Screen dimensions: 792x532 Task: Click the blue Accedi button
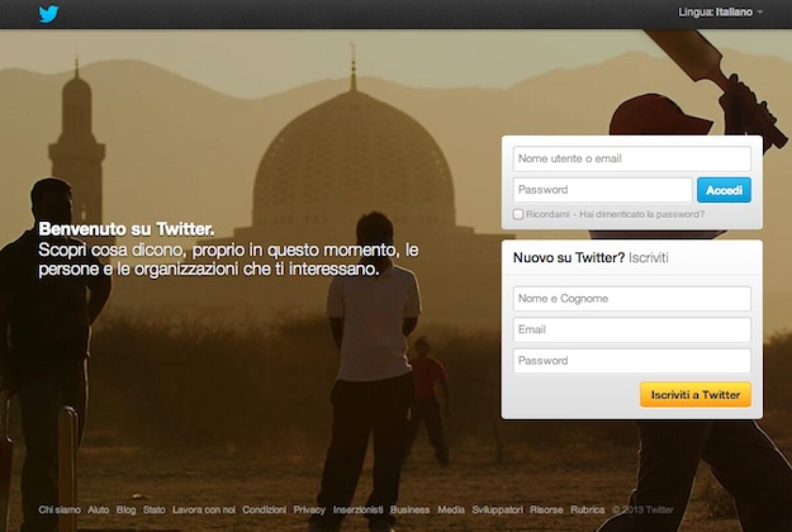coord(724,190)
